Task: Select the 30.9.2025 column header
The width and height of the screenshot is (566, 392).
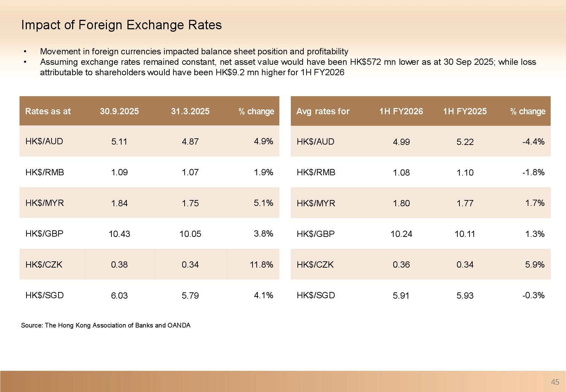Action: pos(119,111)
